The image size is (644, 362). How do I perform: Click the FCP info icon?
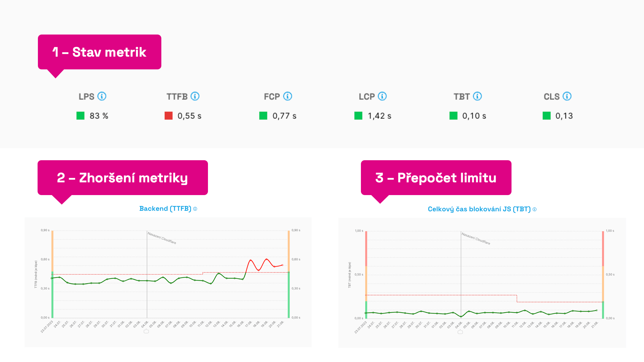(287, 97)
